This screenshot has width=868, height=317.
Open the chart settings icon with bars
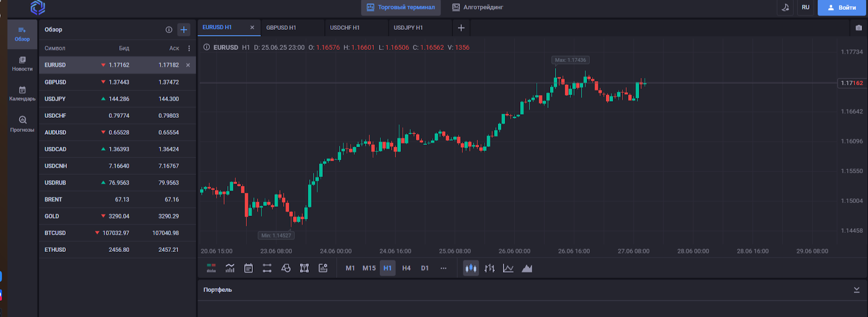click(x=323, y=268)
